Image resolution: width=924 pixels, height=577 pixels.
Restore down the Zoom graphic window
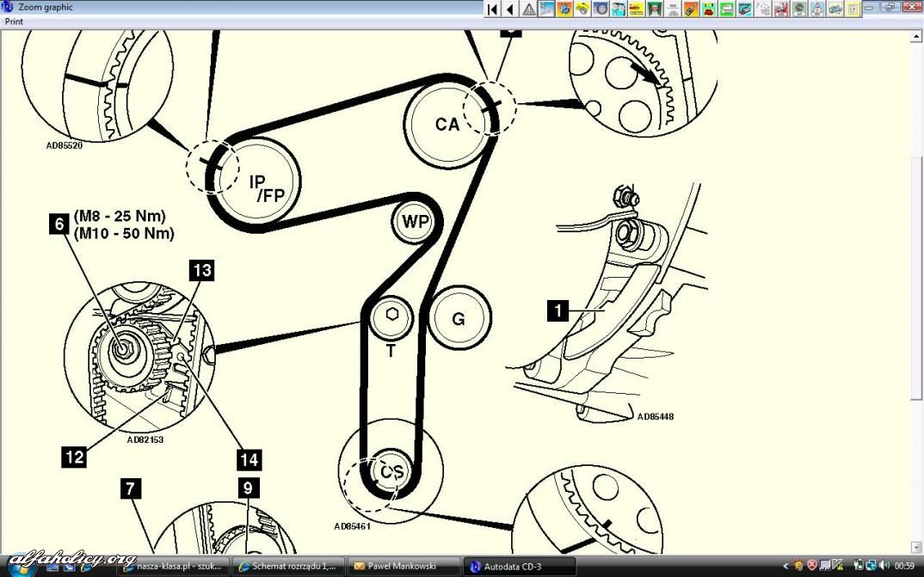click(890, 7)
